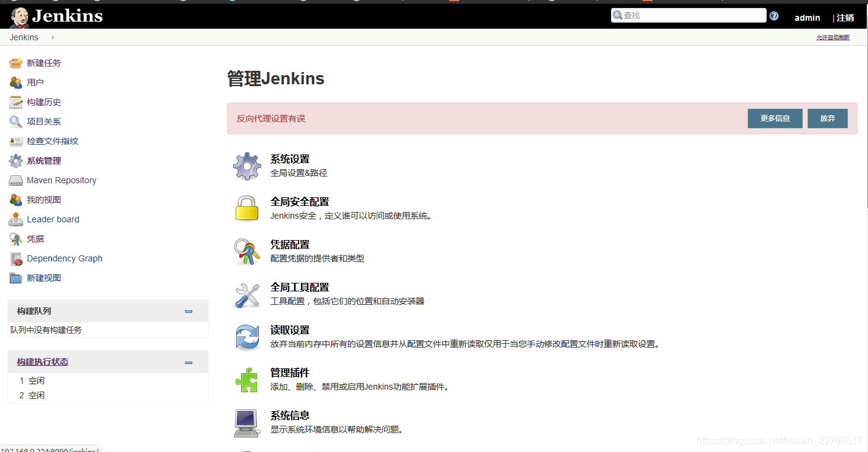868x452 pixels.
Task: Click the 读取设置 refresh arrows icon
Action: [x=247, y=337]
